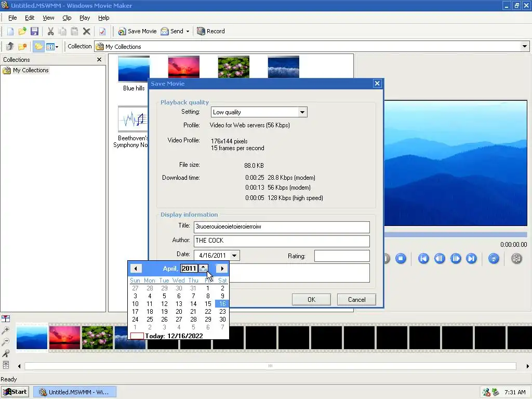Select the Beethoven's Symphony audio clip
532x399 pixels.
click(x=133, y=119)
